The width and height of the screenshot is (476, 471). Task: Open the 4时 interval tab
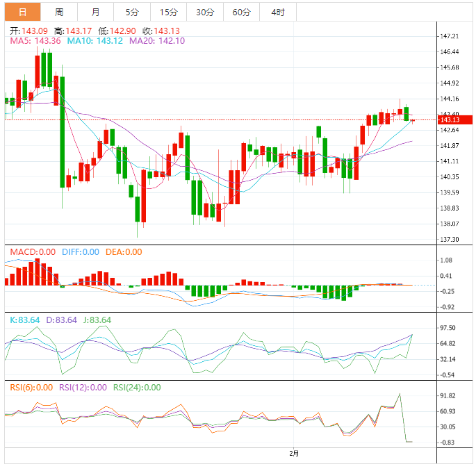click(x=278, y=12)
